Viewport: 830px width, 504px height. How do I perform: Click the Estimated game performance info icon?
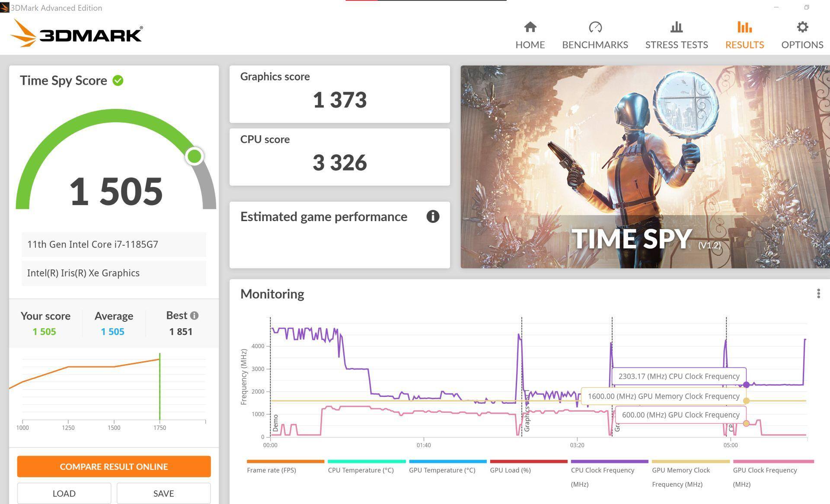coord(433,216)
